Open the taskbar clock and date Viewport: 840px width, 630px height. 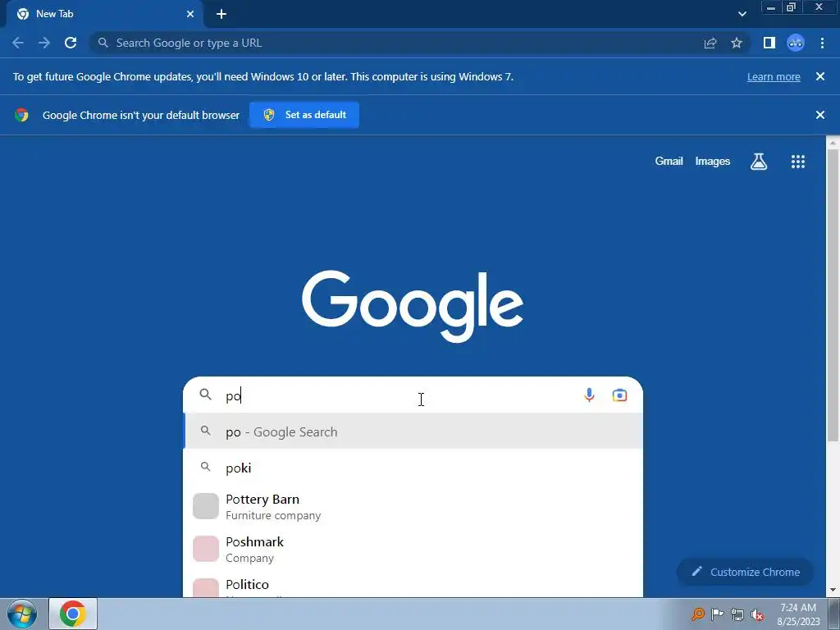click(798, 614)
